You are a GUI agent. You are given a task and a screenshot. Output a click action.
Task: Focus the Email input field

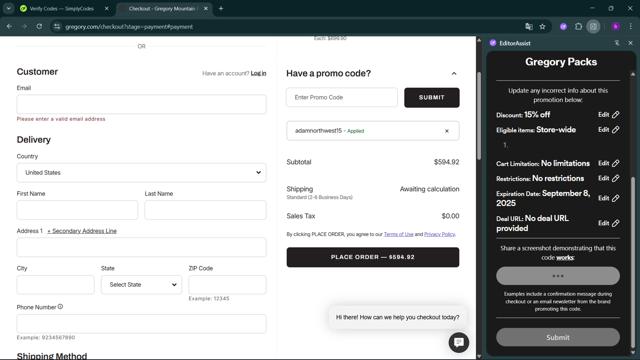click(x=141, y=104)
